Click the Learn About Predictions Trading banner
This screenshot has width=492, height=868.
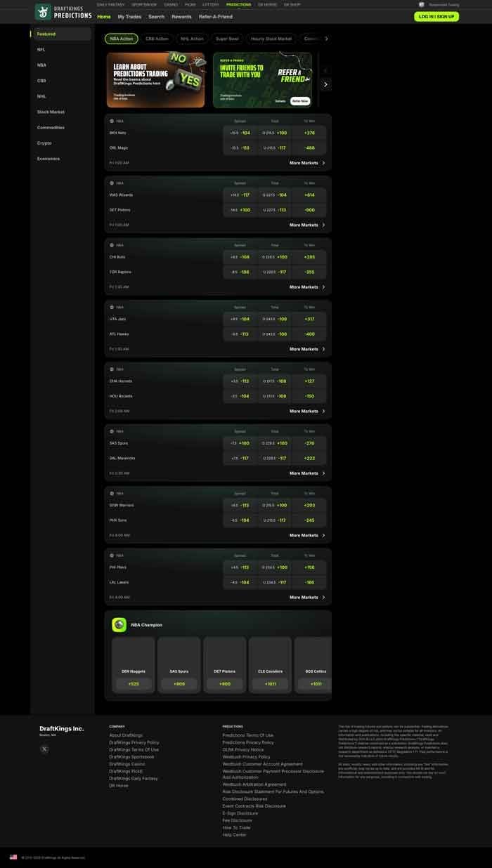tap(155, 80)
